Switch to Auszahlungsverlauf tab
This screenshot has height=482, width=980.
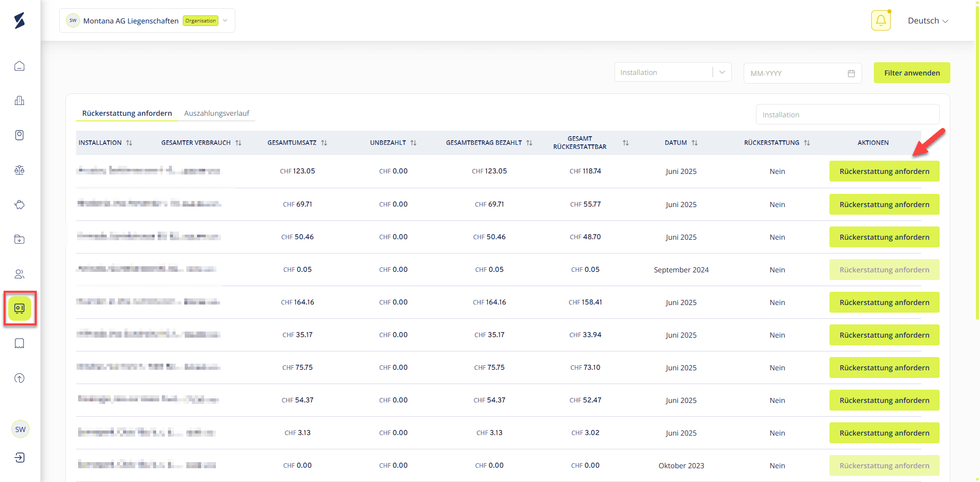pyautogui.click(x=216, y=113)
